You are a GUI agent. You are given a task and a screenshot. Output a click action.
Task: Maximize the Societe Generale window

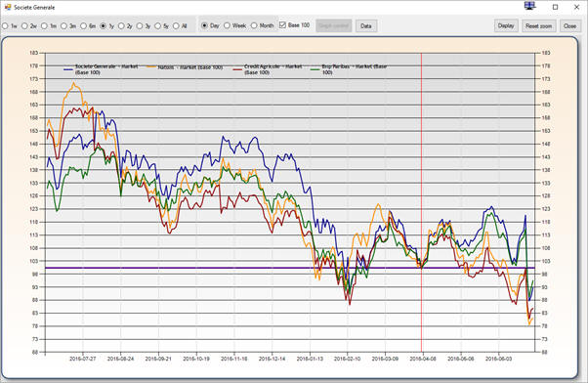coord(556,7)
